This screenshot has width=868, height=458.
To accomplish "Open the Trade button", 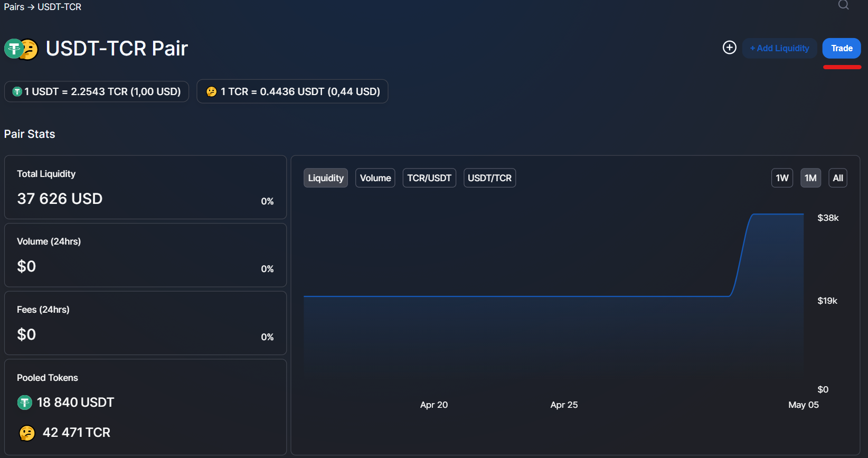I will pyautogui.click(x=842, y=48).
